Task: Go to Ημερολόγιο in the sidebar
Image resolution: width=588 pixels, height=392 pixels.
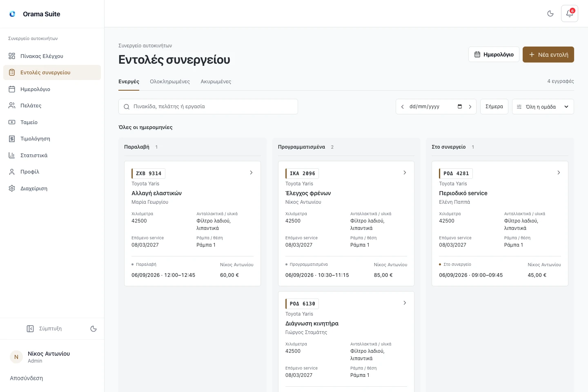Action: coord(52,89)
